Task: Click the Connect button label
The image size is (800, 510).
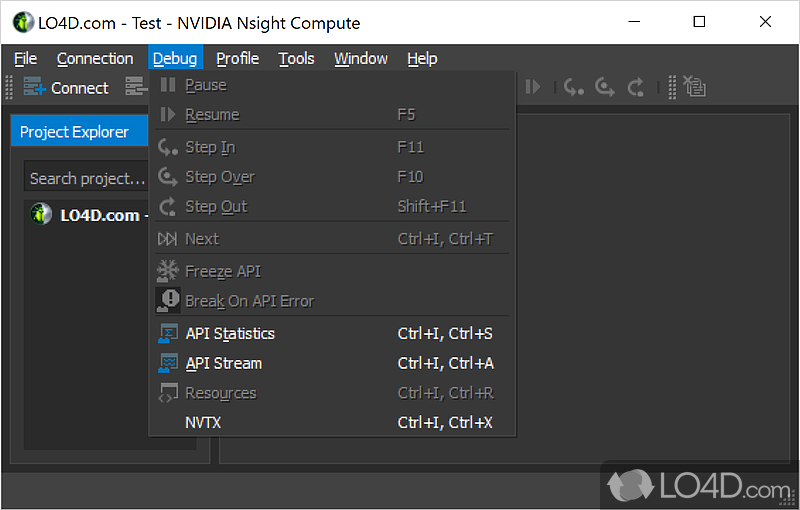Action: pos(79,88)
